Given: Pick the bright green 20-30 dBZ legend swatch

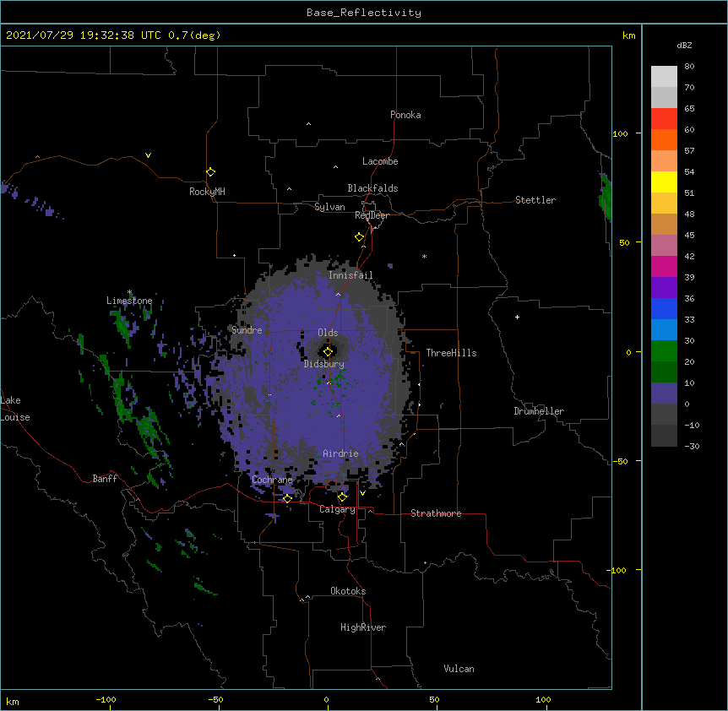Looking at the screenshot, I should (664, 351).
